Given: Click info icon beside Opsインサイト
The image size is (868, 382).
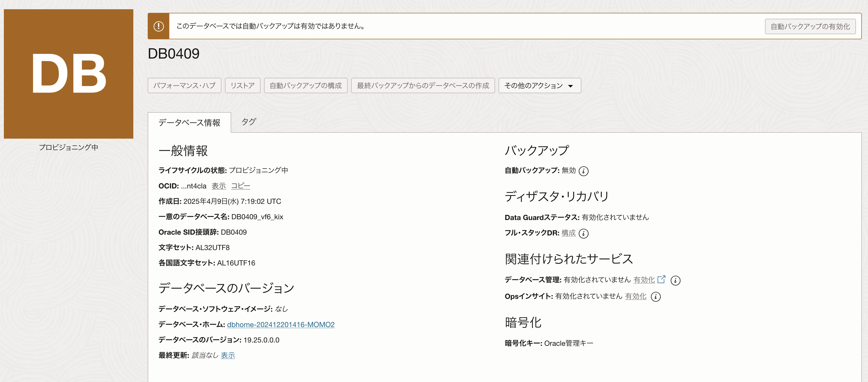Looking at the screenshot, I should coord(655,297).
